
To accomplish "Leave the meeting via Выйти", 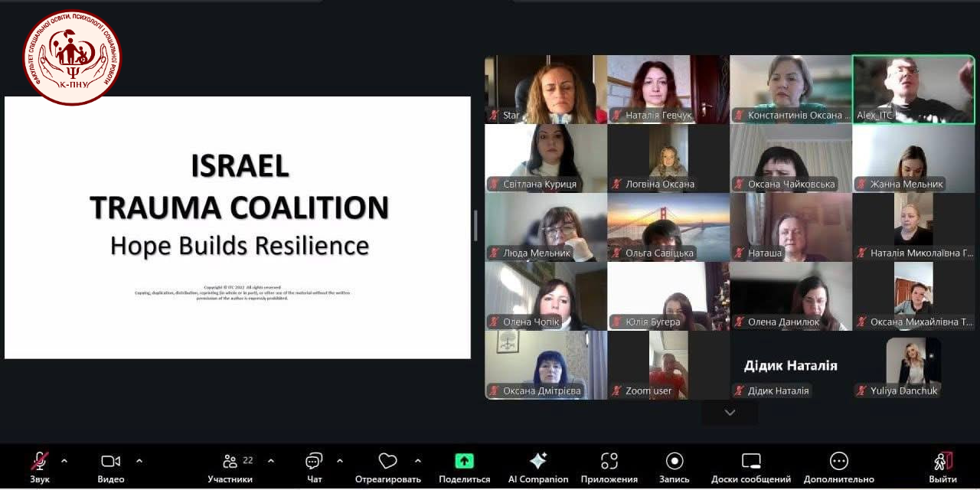I will tap(942, 462).
